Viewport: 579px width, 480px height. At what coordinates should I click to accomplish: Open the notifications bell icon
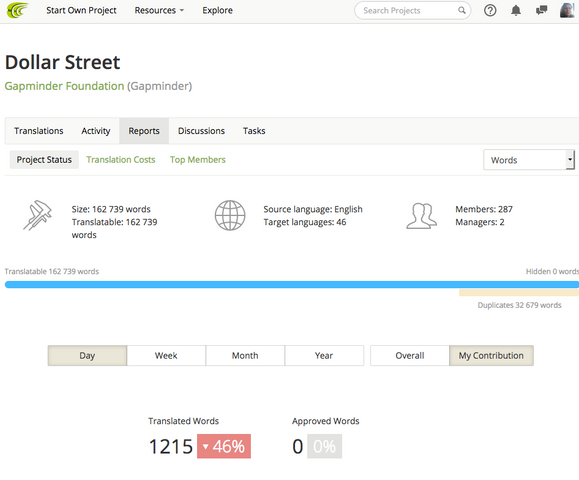[x=516, y=11]
